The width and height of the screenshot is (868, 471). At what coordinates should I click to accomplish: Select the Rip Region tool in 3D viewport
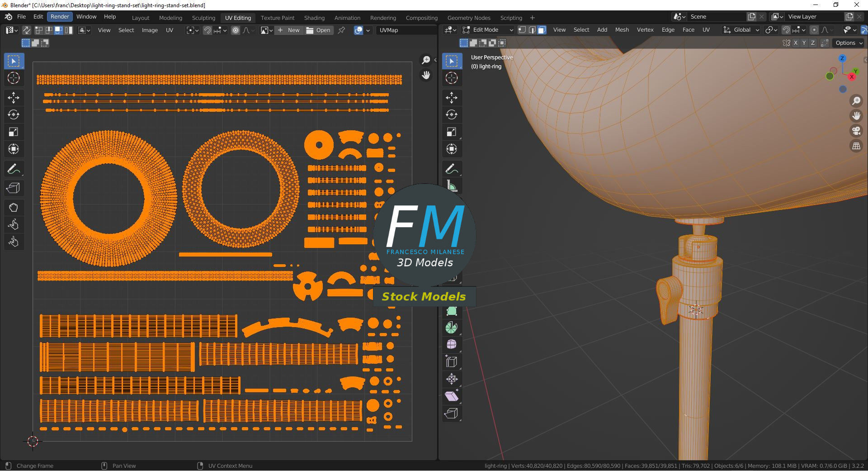[452, 414]
